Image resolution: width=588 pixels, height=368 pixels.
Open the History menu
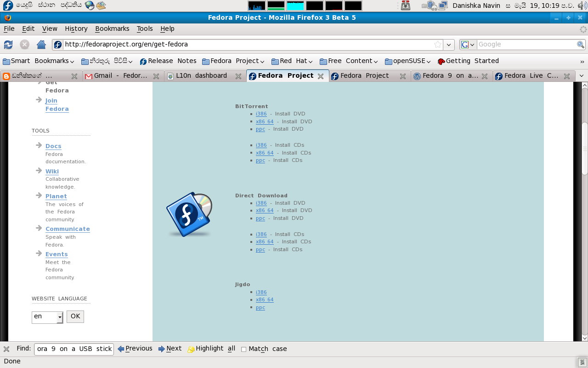(76, 29)
